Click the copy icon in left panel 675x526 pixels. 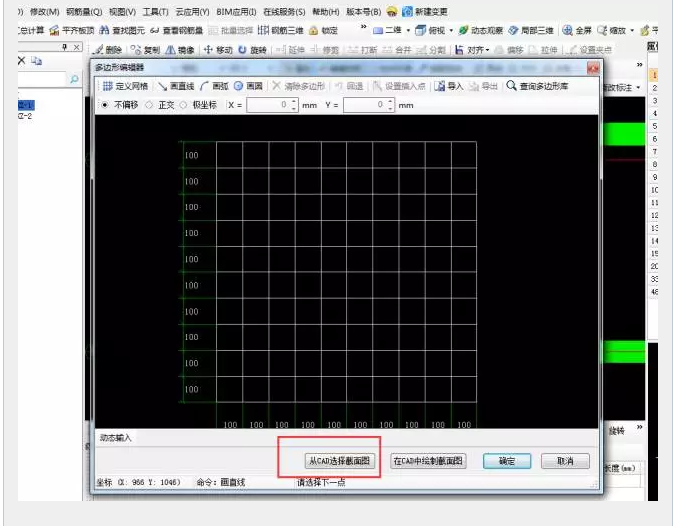click(x=37, y=61)
